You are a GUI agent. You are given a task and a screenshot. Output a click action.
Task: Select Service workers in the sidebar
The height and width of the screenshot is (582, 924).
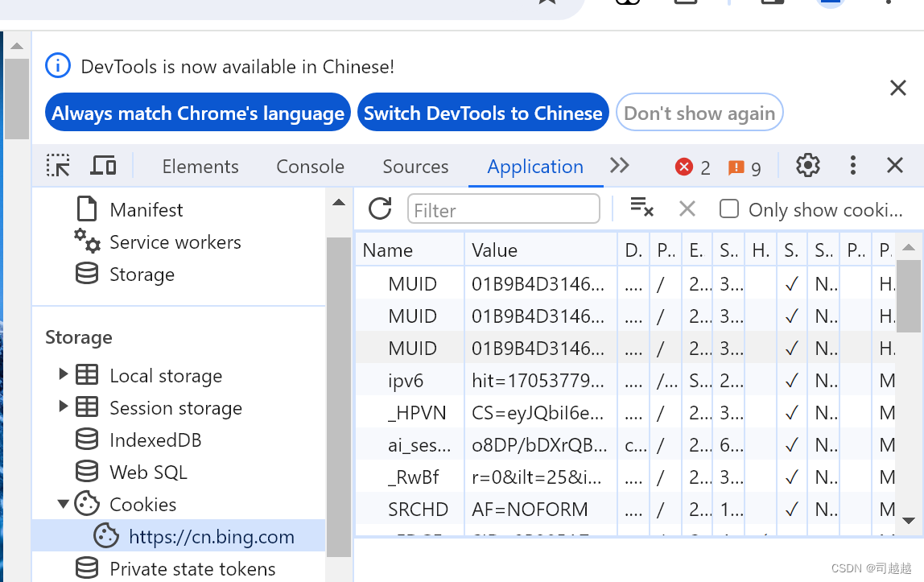tap(175, 242)
